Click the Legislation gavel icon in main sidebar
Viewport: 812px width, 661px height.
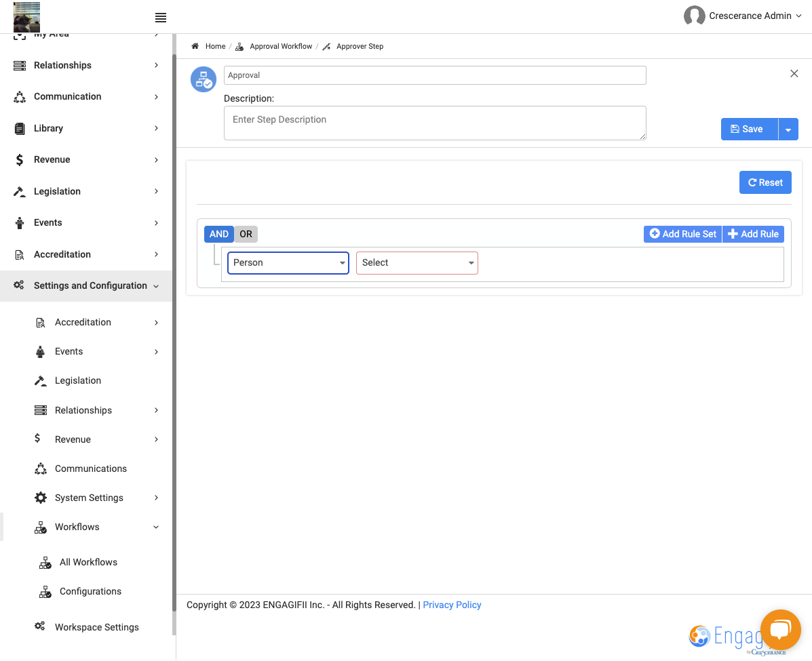tap(20, 192)
